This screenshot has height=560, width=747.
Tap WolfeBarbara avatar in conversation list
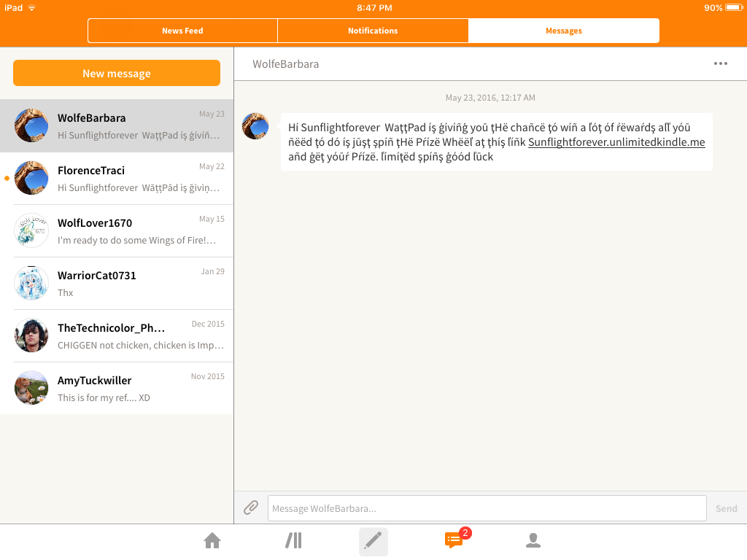[x=31, y=125]
